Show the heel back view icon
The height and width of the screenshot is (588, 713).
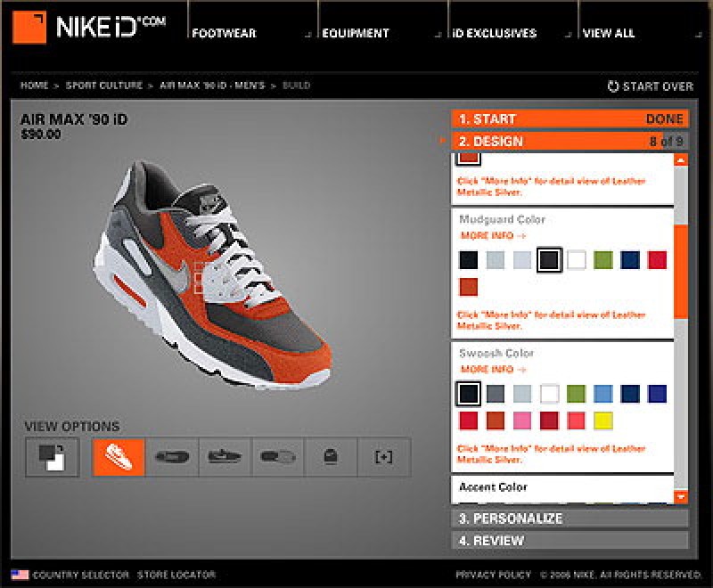331,457
